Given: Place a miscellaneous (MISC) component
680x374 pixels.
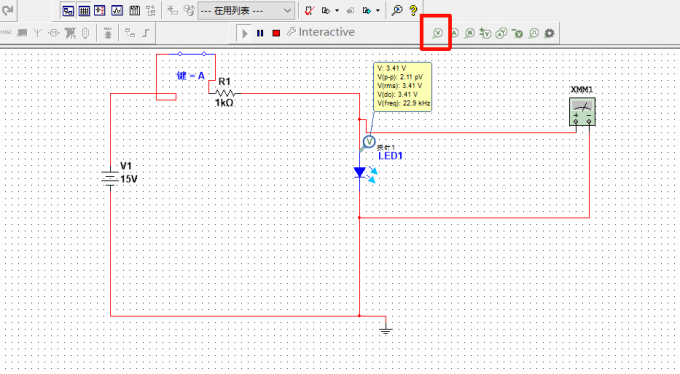Looking at the screenshot, I should (x=6, y=33).
